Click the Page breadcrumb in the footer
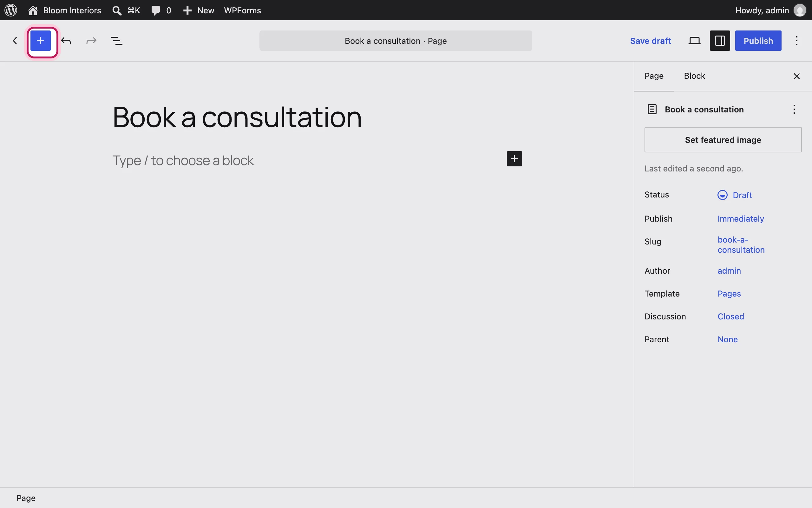 pos(26,498)
